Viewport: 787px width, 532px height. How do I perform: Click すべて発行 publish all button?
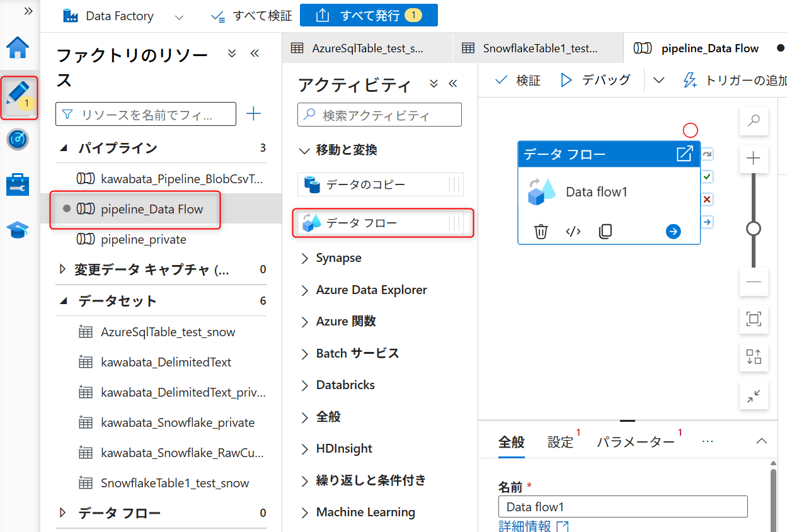click(x=369, y=15)
